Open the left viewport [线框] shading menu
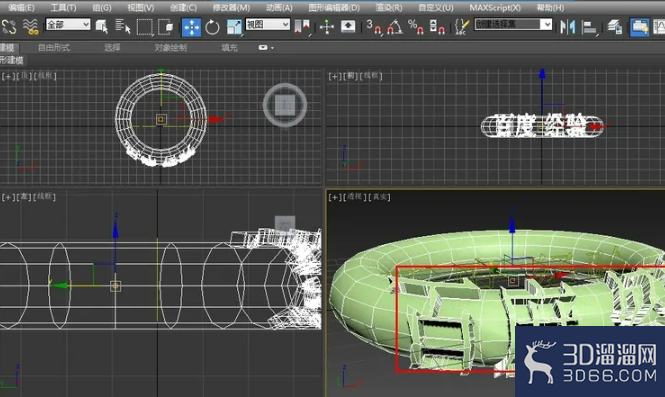Screen dimensions: 665x397 point(45,196)
